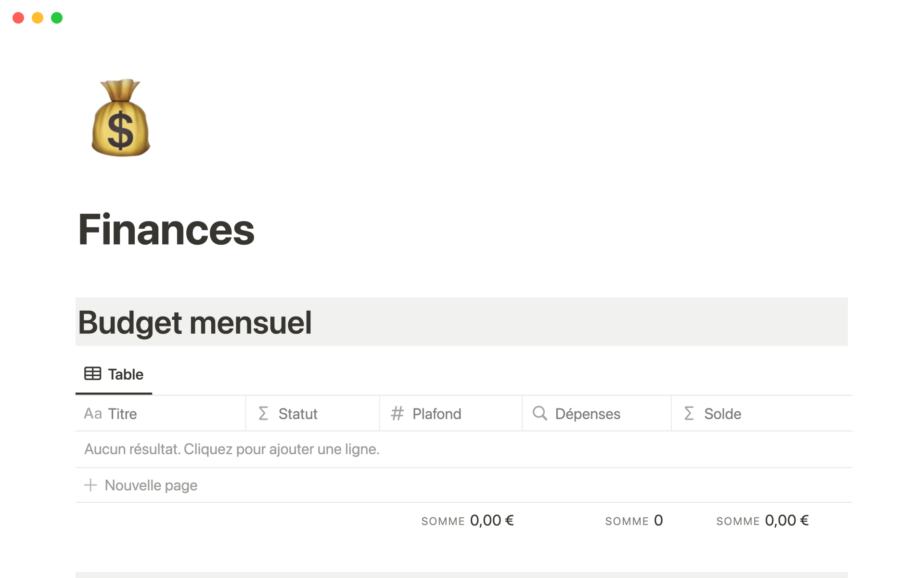Open the Statut column header menu
Image resolution: width=924 pixels, height=578 pixels.
point(298,414)
